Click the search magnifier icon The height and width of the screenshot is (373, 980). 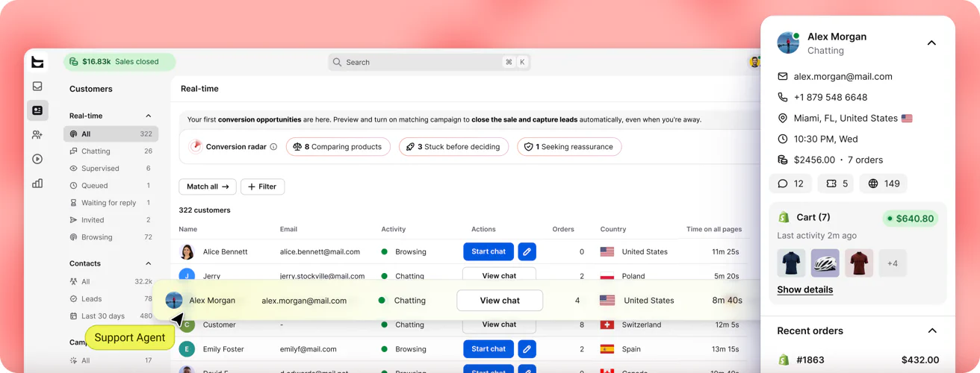(x=337, y=62)
